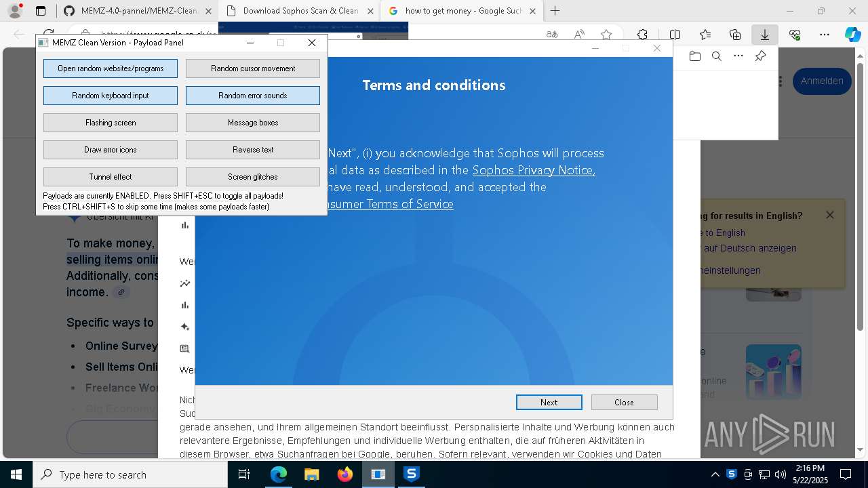Viewport: 868px width, 488px height.
Task: Open the Favorites list icon
Action: (705, 35)
